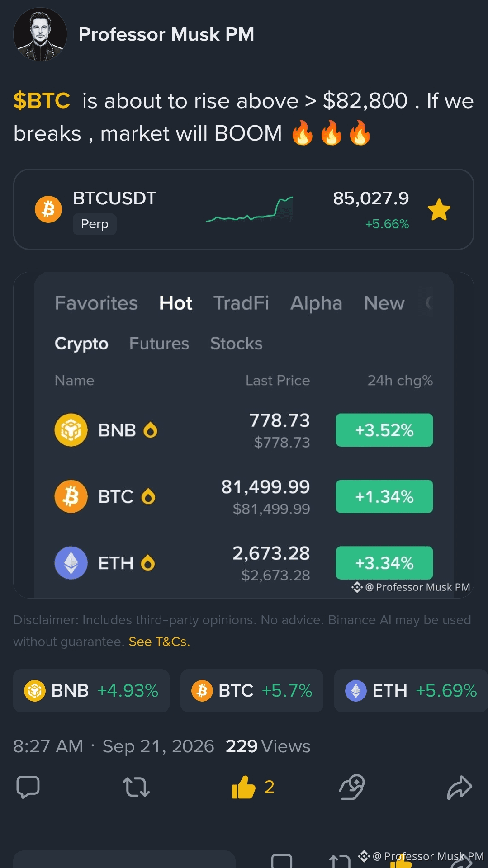Screen dimensions: 488x868
Task: Open the BTC +5.7% coin chip
Action: (x=252, y=691)
